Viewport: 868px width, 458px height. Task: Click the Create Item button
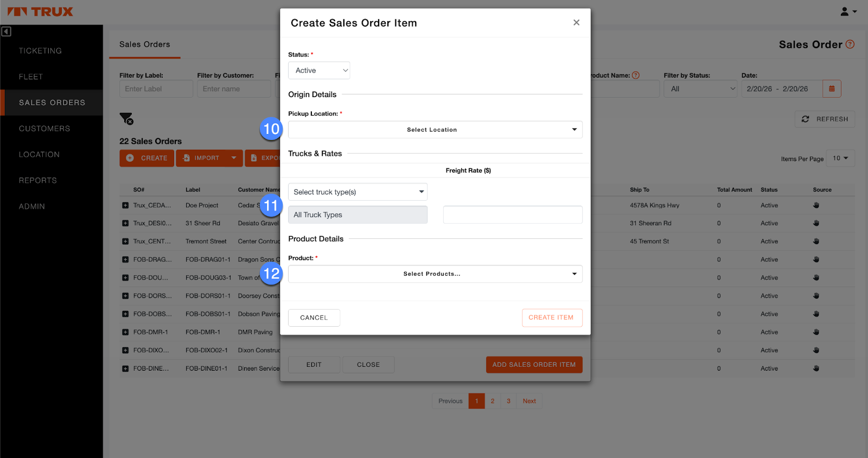tap(552, 318)
